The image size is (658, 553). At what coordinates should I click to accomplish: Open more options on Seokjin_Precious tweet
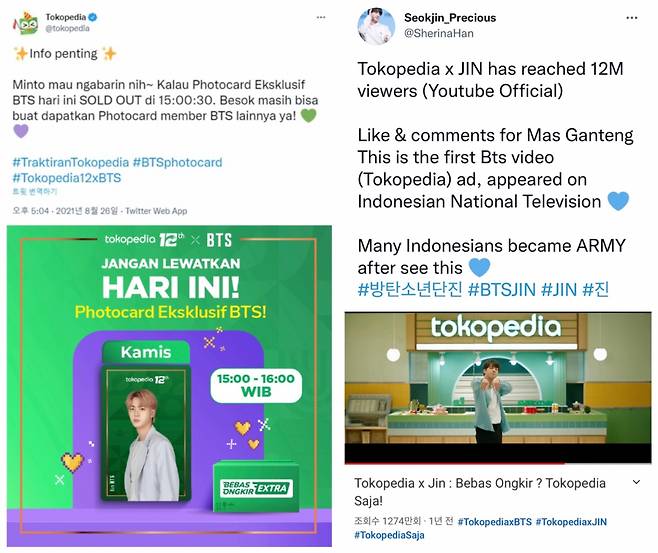coord(632,18)
